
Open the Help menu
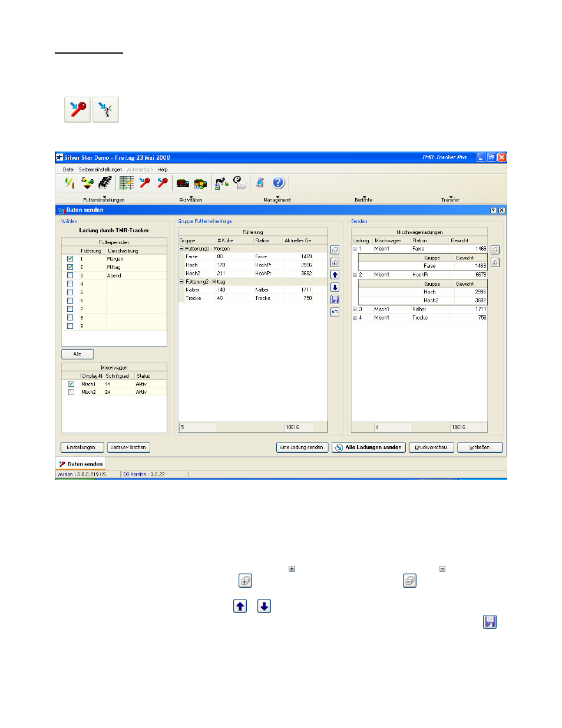[x=163, y=170]
